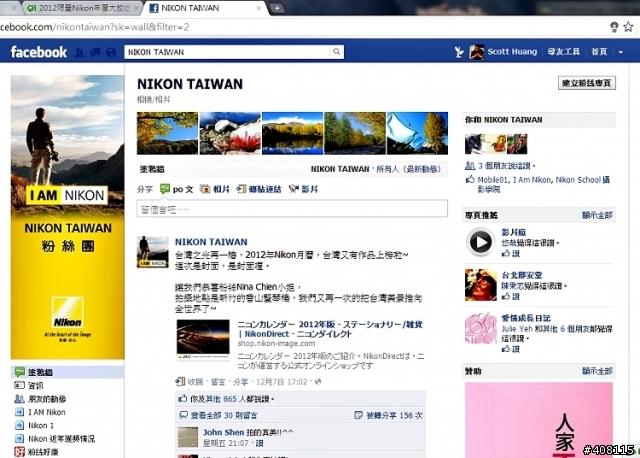Go to 首頁 in the header

599,51
